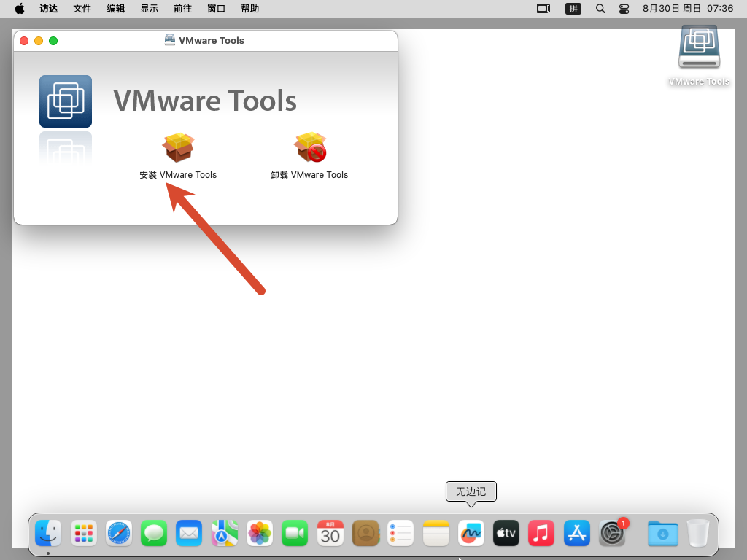Launch Safari from the Dock

119,533
